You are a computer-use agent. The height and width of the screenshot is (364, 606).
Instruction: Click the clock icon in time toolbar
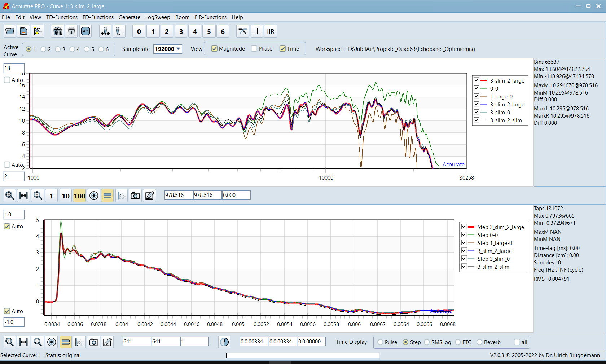pos(224,342)
